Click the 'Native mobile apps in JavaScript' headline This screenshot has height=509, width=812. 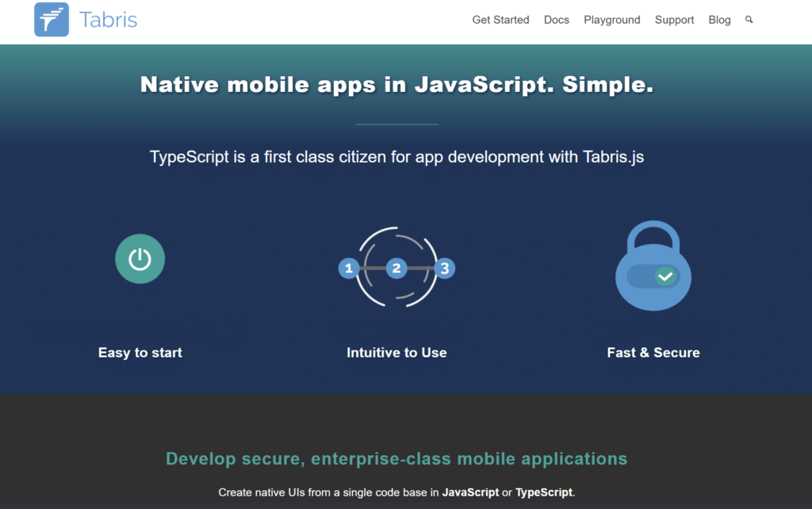396,84
